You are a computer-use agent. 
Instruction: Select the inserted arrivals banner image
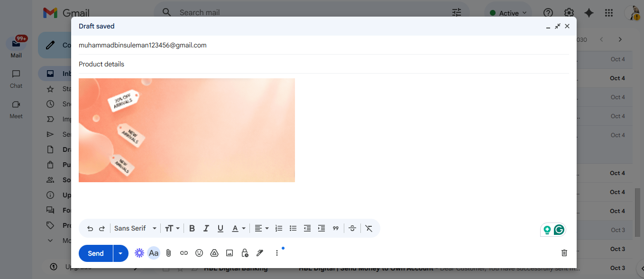pos(187,130)
